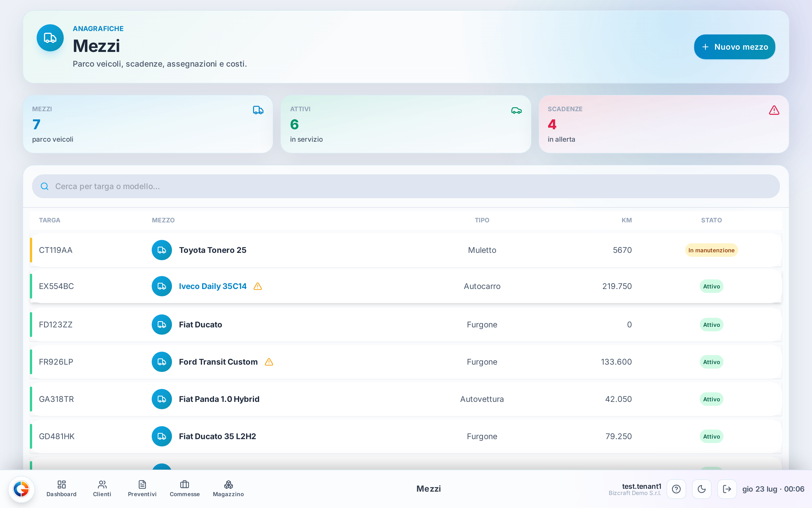Select plate CT119AA
812x508 pixels.
click(56, 250)
